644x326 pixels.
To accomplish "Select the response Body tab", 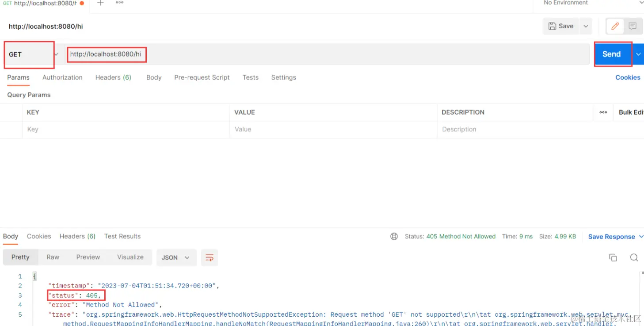I will tap(11, 236).
